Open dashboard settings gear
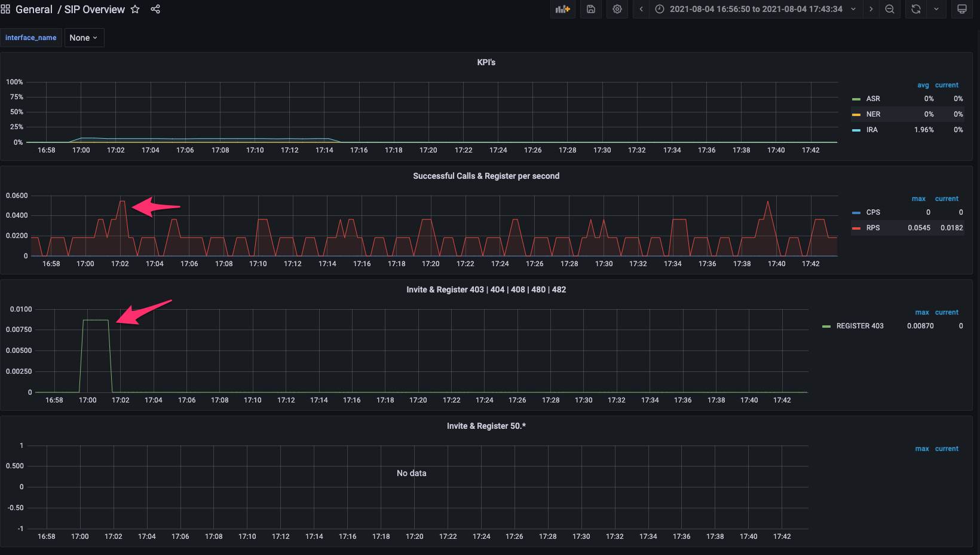Image resolution: width=980 pixels, height=555 pixels. click(617, 9)
